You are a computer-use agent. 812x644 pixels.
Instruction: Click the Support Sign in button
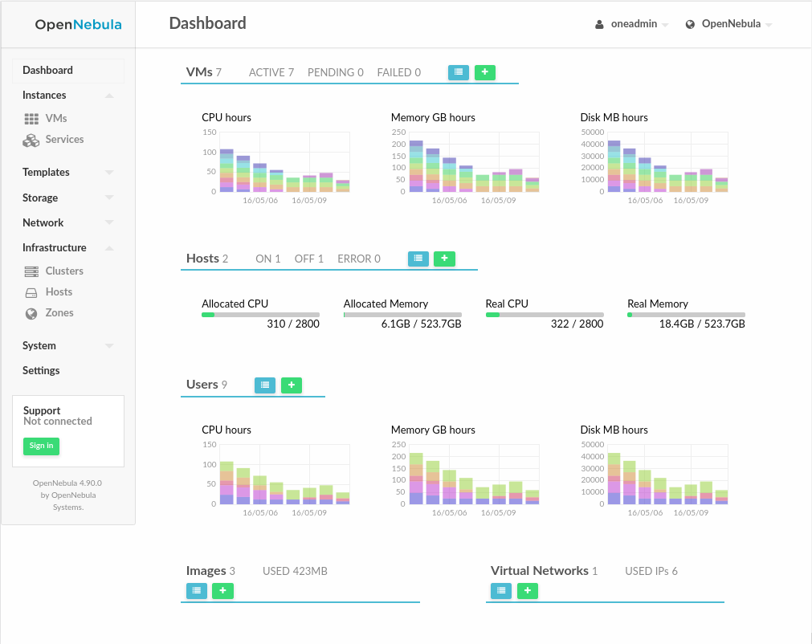pos(41,446)
